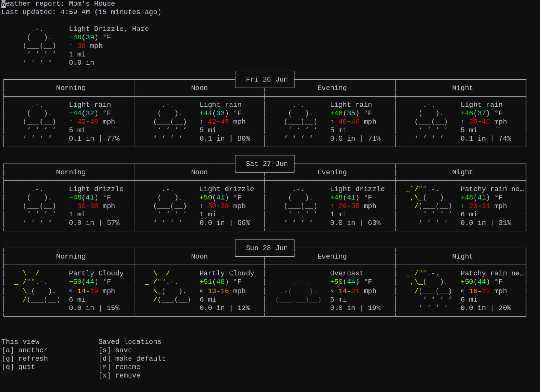Click Friday night light rain cloud icon
540x392 pixels.
coord(431,121)
